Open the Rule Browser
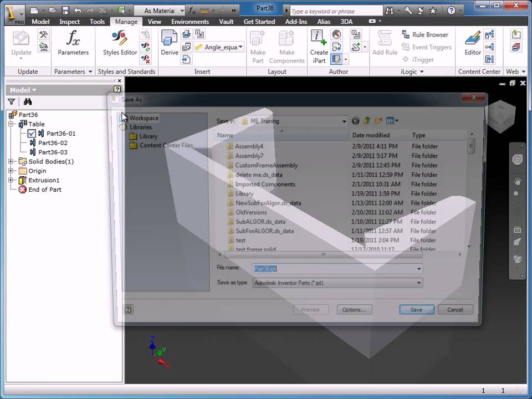The height and width of the screenshot is (399, 532). (x=425, y=34)
